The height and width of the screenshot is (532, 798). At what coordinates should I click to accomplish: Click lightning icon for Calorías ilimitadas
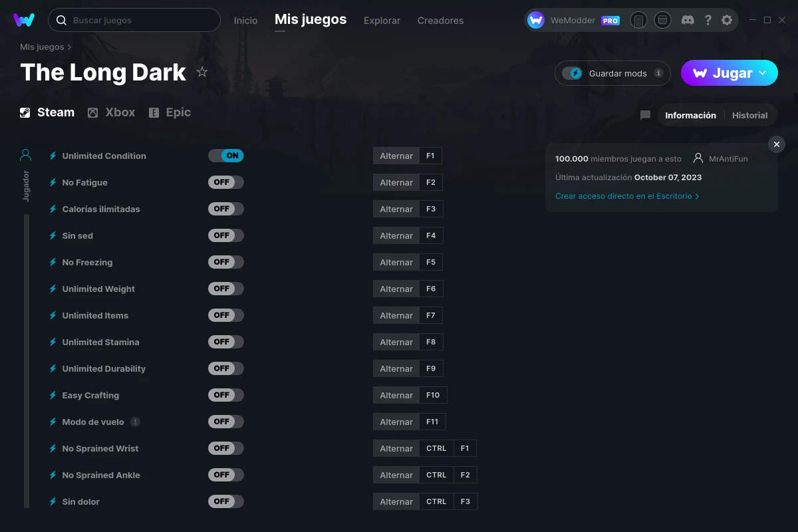click(53, 209)
